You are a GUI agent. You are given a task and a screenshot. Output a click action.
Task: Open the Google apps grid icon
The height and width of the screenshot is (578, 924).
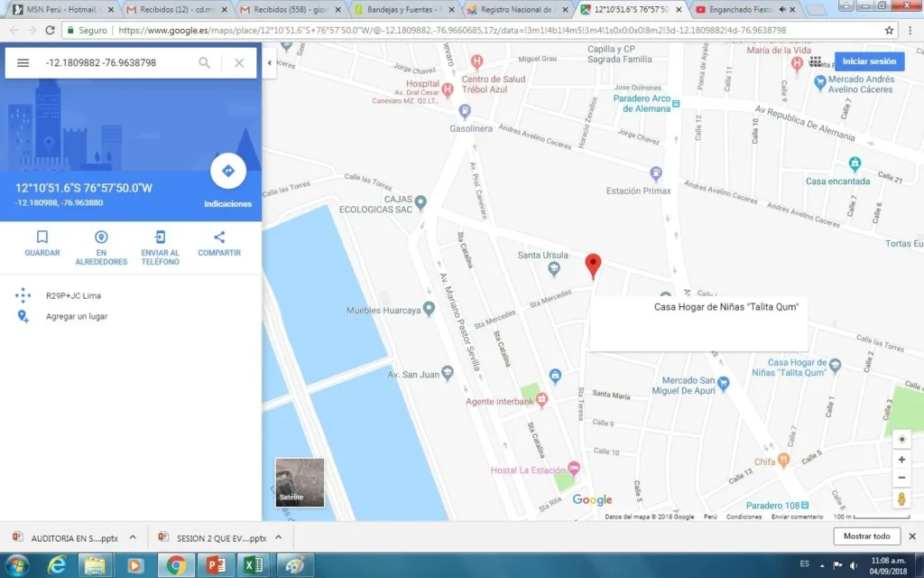tap(815, 61)
